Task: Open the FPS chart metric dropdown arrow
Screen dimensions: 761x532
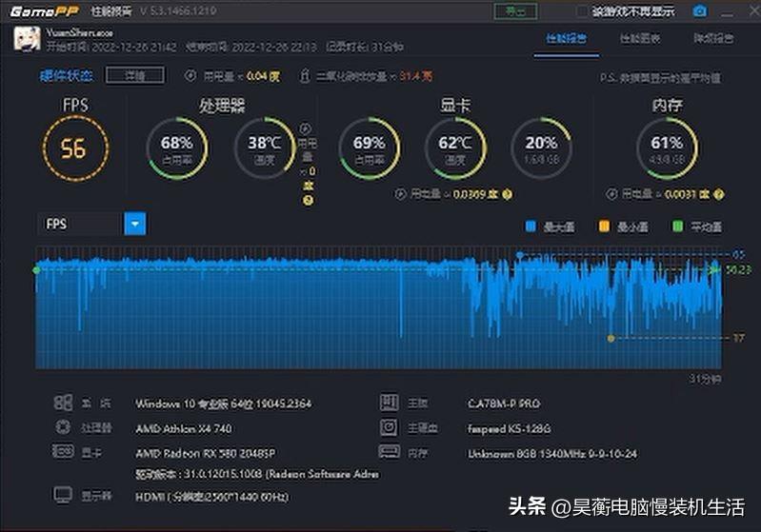Action: 135,224
